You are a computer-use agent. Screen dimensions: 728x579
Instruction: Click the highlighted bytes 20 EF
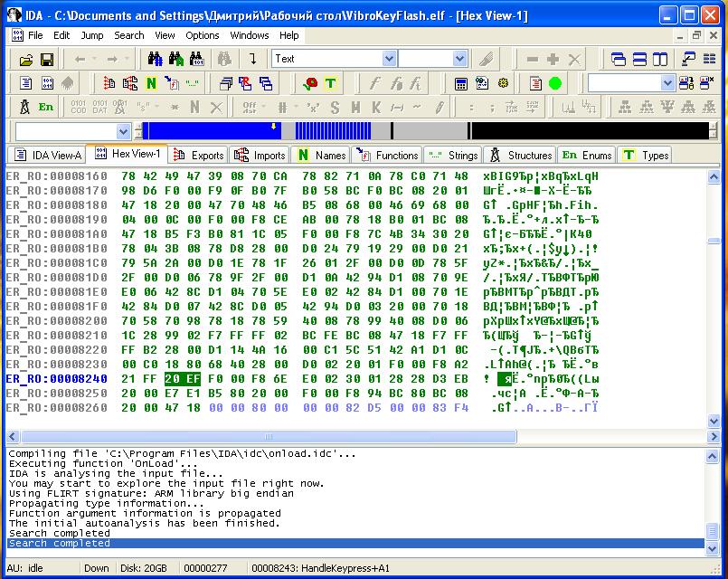point(183,379)
